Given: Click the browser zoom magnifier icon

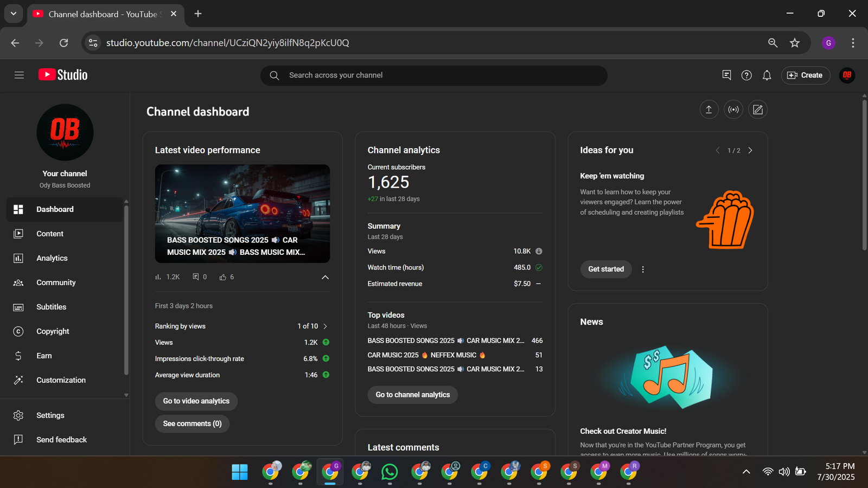Looking at the screenshot, I should tap(773, 43).
